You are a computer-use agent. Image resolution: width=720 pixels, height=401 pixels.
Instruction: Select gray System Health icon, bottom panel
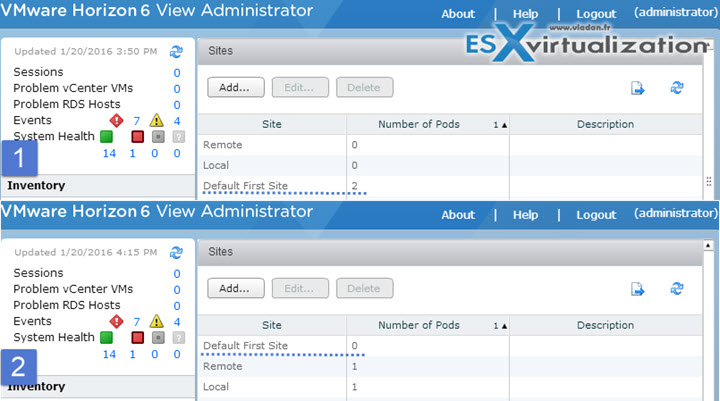coord(158,338)
